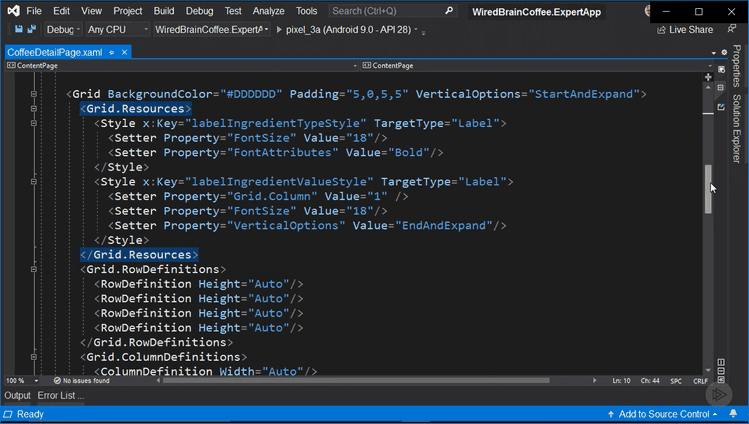749x424 pixels.
Task: Open the left ContentPage navigation dropdown
Action: (355, 66)
